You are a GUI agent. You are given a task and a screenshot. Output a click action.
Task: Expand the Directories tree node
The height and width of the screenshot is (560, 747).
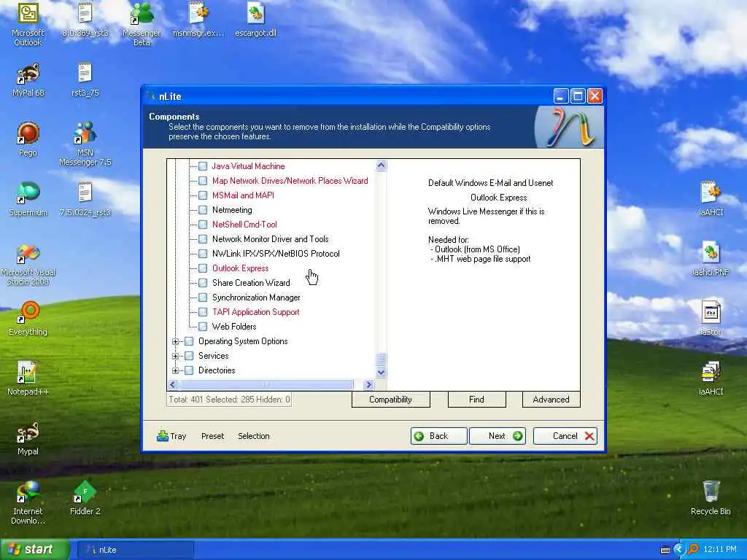[x=175, y=370]
